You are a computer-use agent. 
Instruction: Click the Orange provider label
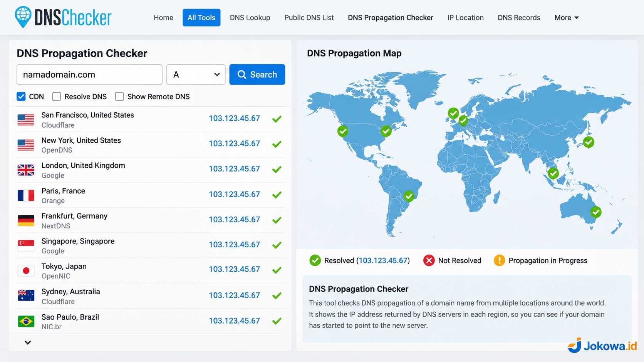(x=53, y=200)
